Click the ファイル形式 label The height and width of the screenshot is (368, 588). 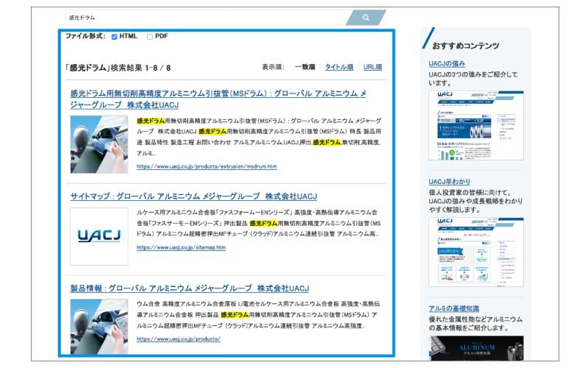pyautogui.click(x=85, y=36)
